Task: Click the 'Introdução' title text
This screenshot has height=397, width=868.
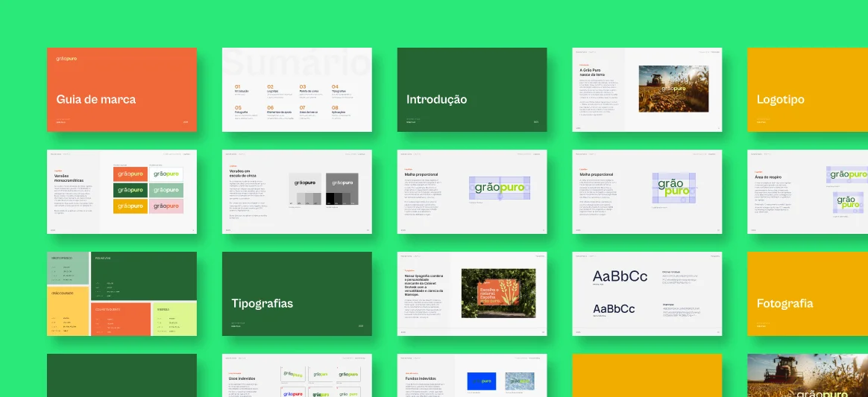Action: coord(436,100)
